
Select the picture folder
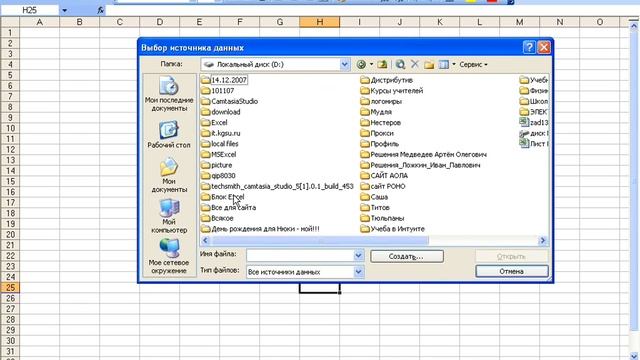(217, 165)
